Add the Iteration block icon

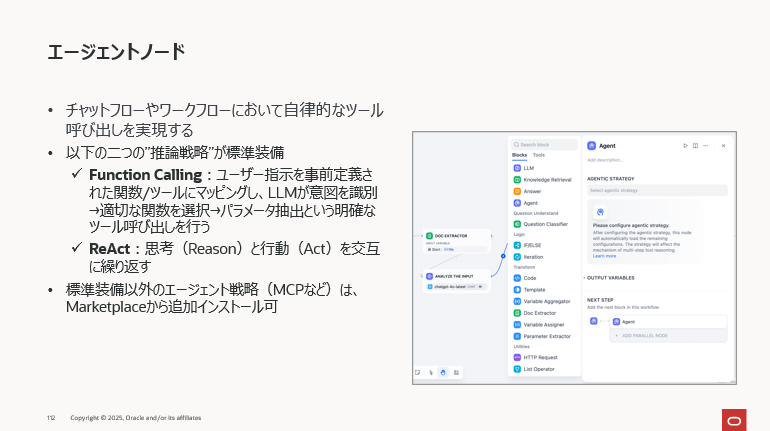[x=517, y=257]
